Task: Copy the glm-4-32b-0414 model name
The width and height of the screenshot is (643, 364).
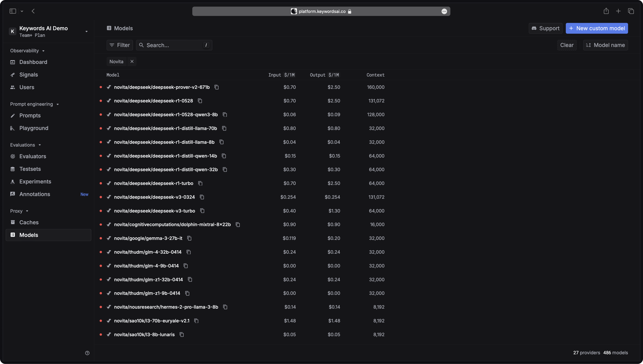Action: coord(188,252)
